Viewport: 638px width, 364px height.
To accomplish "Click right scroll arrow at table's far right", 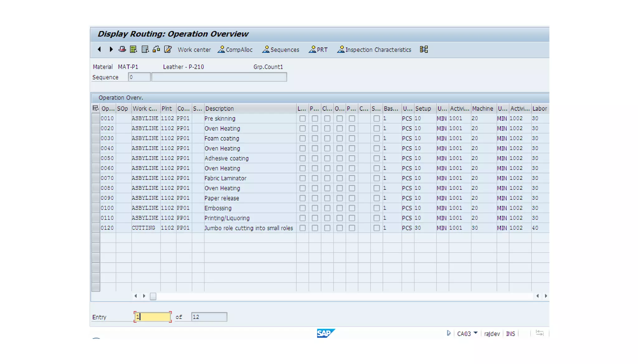I will coord(546,296).
